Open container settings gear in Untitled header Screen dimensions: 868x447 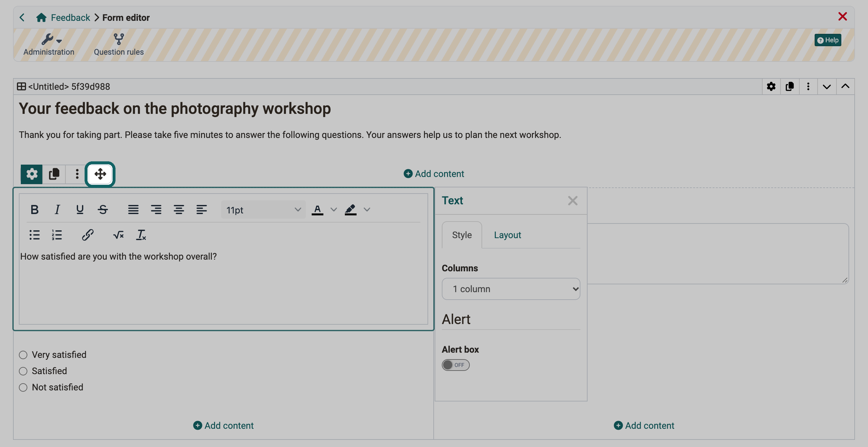point(771,87)
